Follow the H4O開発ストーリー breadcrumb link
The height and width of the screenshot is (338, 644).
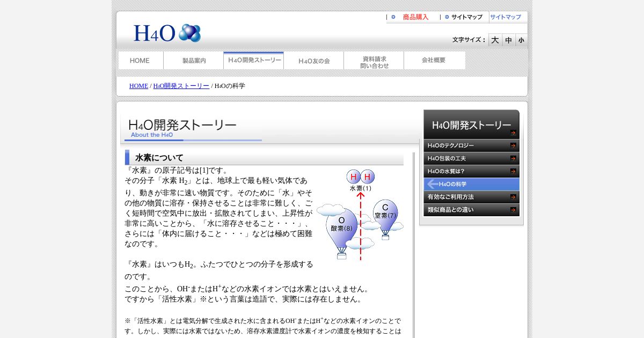point(181,86)
